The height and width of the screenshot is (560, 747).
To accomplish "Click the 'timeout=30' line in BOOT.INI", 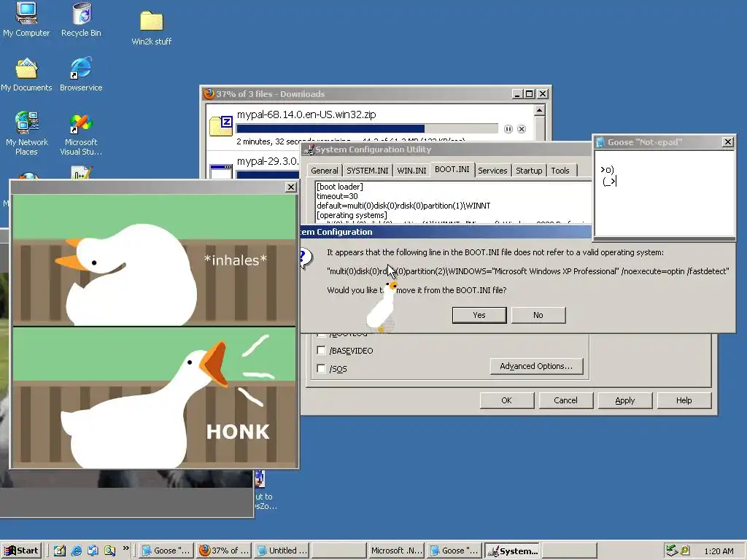I will click(x=337, y=196).
